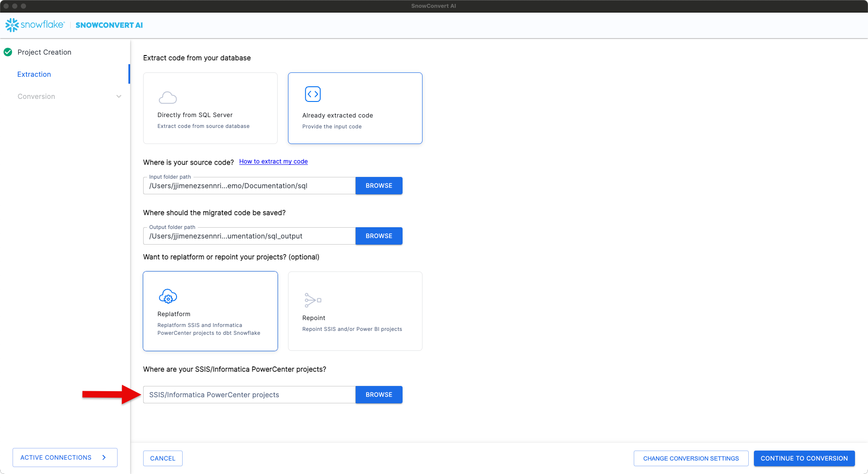The width and height of the screenshot is (868, 474).
Task: Open the How to extract my code link
Action: tap(273, 161)
